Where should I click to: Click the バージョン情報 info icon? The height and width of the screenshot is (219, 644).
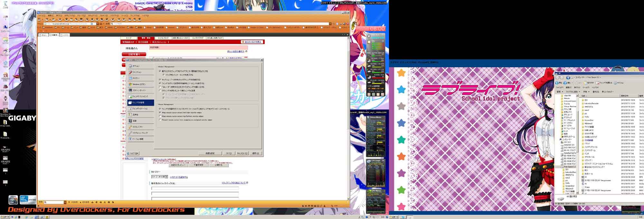(130, 139)
